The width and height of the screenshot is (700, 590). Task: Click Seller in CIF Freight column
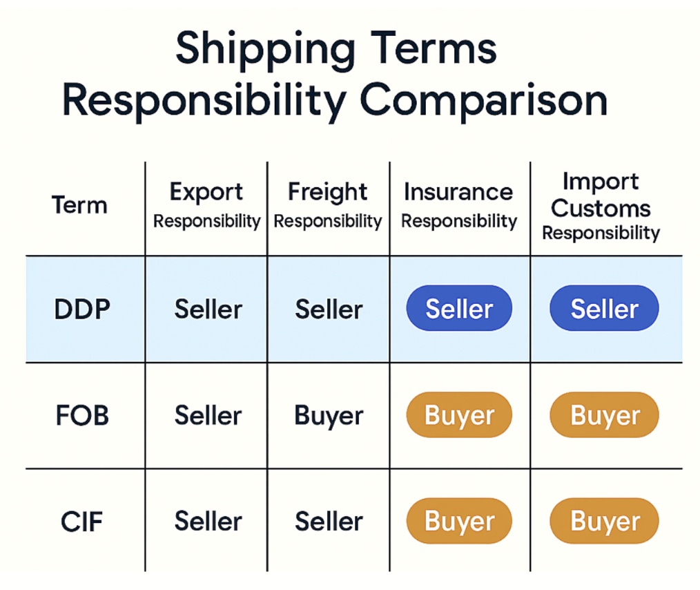point(329,522)
